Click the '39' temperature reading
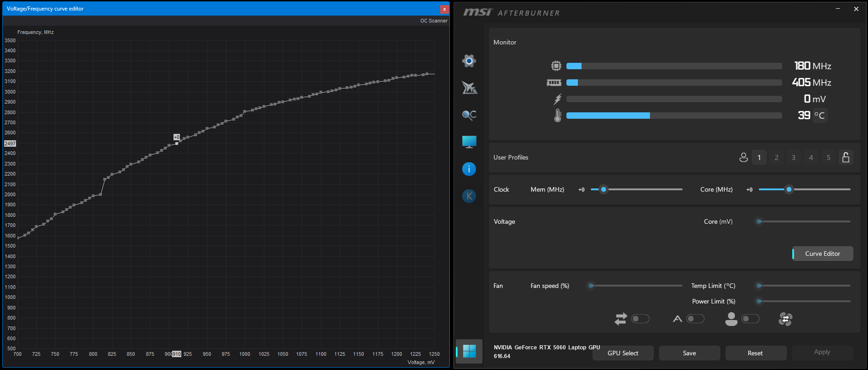This screenshot has height=370, width=868. pos(804,116)
